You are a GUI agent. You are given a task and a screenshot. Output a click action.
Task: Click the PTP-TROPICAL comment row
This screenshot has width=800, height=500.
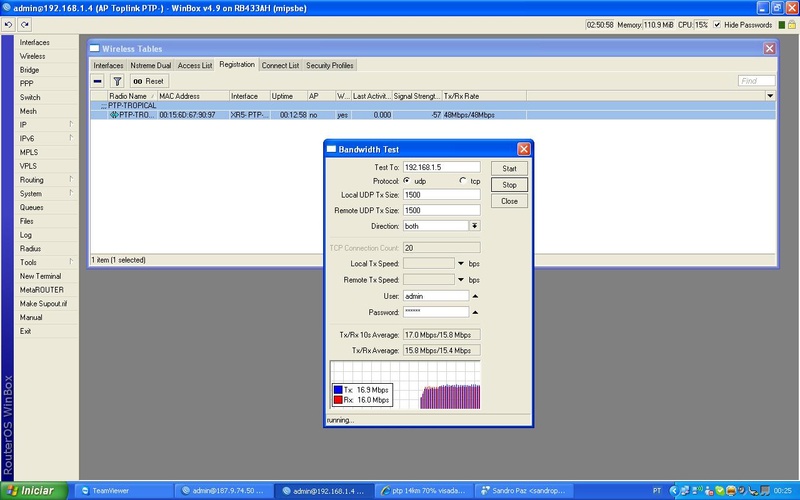433,105
